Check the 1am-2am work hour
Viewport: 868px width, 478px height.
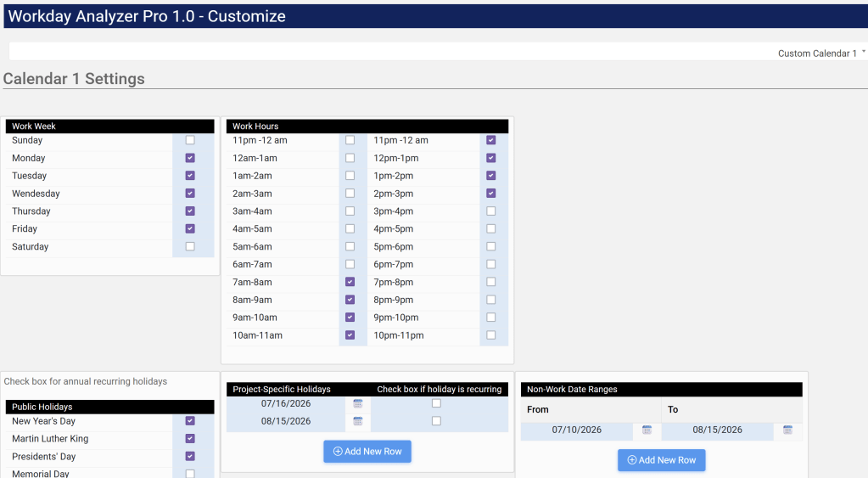coord(350,176)
